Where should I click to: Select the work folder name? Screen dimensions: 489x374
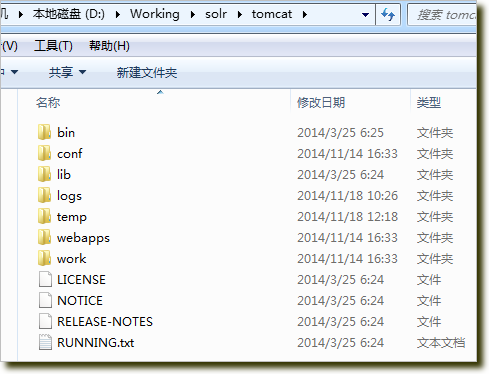(x=71, y=259)
